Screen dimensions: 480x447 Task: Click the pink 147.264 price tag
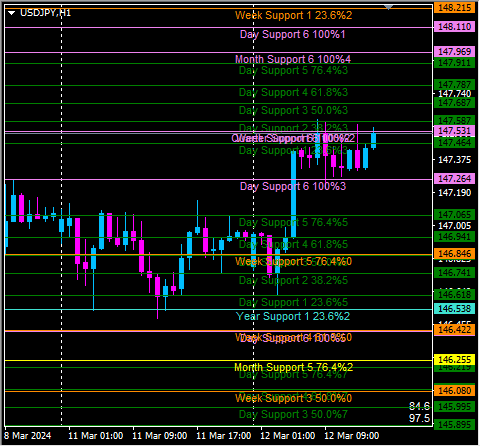pos(455,179)
